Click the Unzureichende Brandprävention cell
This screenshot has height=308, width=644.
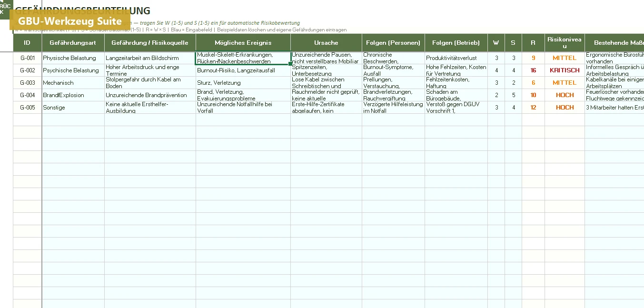coord(150,95)
